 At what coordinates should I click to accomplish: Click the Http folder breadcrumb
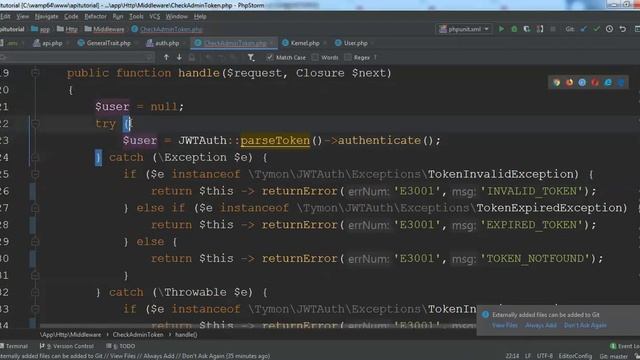pos(67,29)
